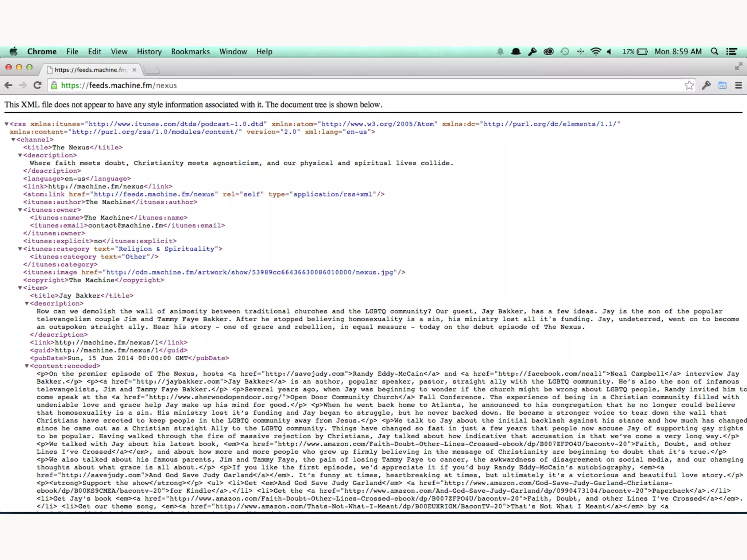Viewport: 747px width, 560px height.
Task: Click the Wi-Fi status icon
Action: coord(595,51)
